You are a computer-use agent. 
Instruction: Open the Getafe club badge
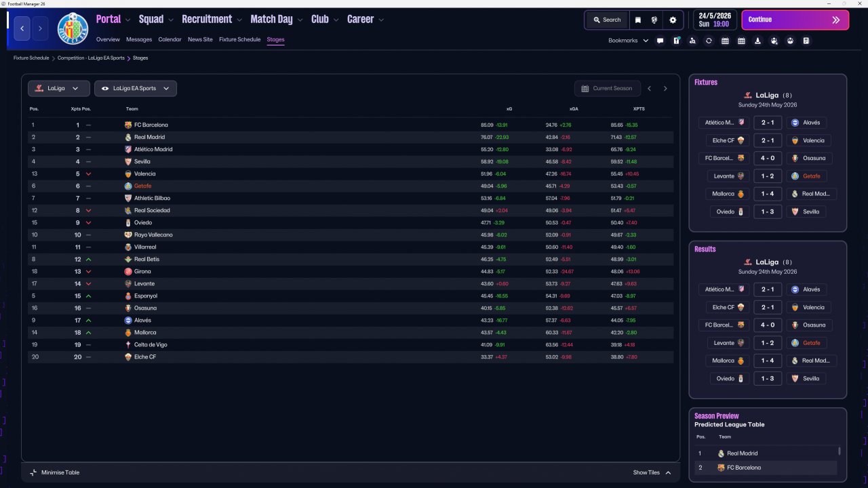click(x=73, y=28)
